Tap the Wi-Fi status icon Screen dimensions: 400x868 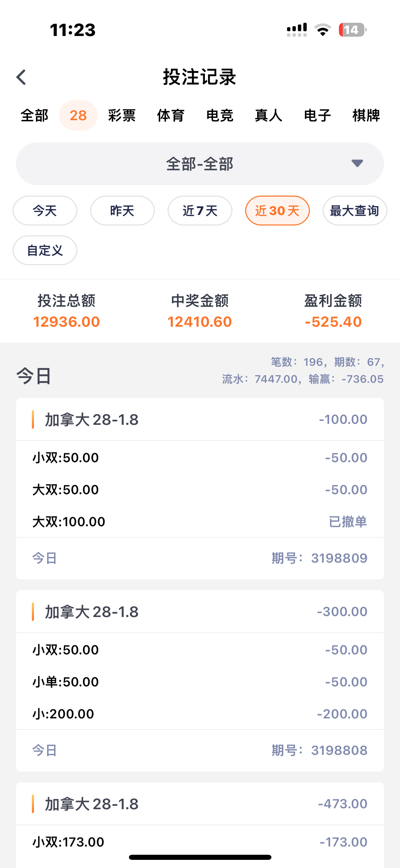tap(323, 30)
